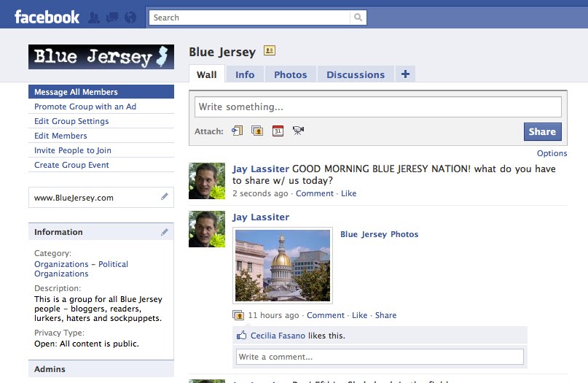The width and height of the screenshot is (588, 383).
Task: Comment on the good morning post
Action: (315, 193)
